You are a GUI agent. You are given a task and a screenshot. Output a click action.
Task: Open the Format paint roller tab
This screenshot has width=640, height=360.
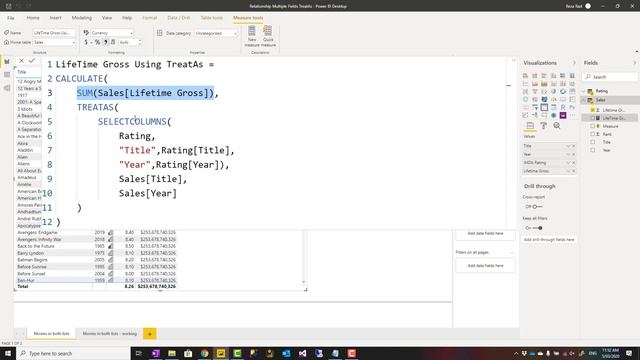[x=543, y=126]
